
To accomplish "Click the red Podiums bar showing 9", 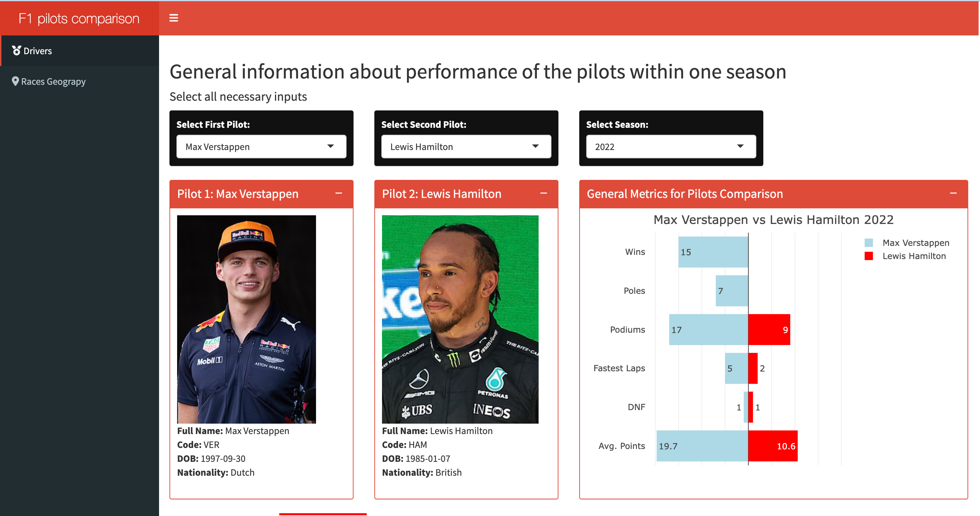I will click(x=769, y=330).
